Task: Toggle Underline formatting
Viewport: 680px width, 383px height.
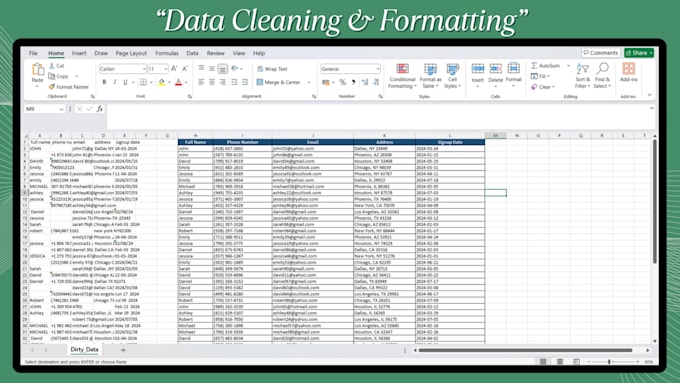Action: pos(125,82)
